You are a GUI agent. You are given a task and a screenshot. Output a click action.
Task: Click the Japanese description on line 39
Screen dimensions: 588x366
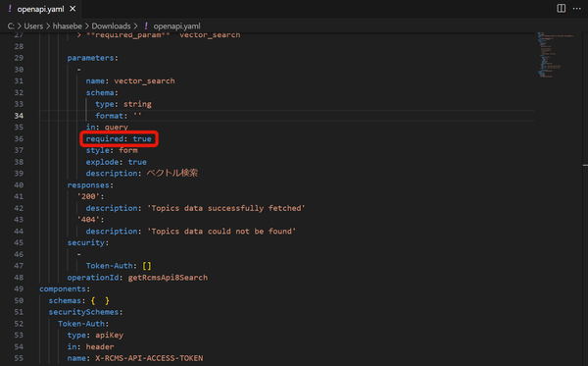(172, 173)
